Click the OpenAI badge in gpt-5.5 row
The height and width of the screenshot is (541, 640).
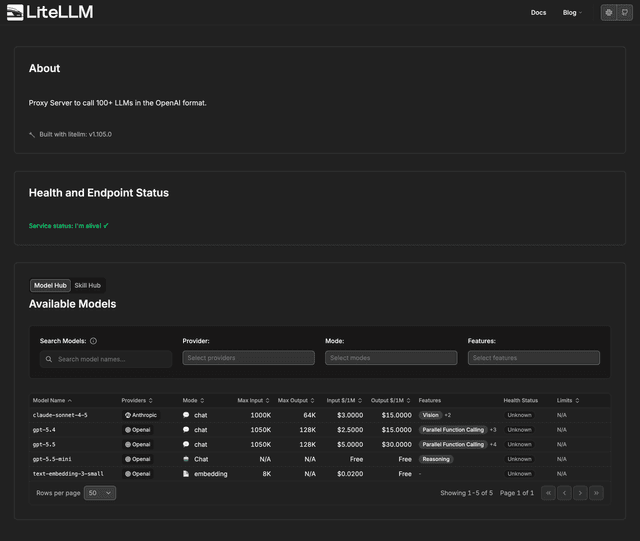(x=138, y=445)
